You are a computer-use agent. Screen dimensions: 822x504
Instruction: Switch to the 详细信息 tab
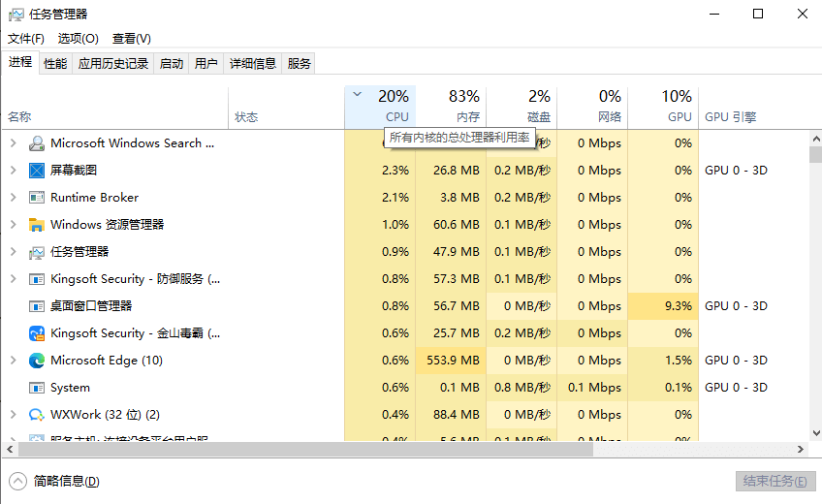pos(253,64)
